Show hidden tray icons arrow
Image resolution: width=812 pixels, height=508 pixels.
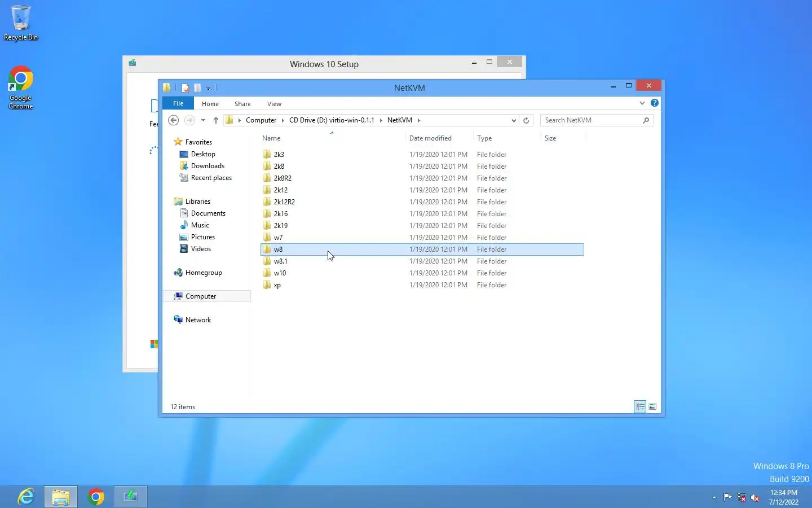[x=714, y=497]
